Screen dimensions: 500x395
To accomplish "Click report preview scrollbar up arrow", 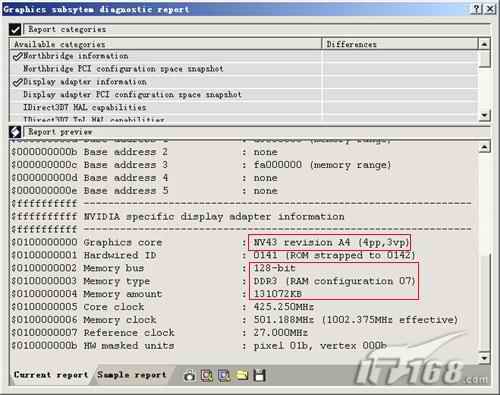I will [x=484, y=147].
